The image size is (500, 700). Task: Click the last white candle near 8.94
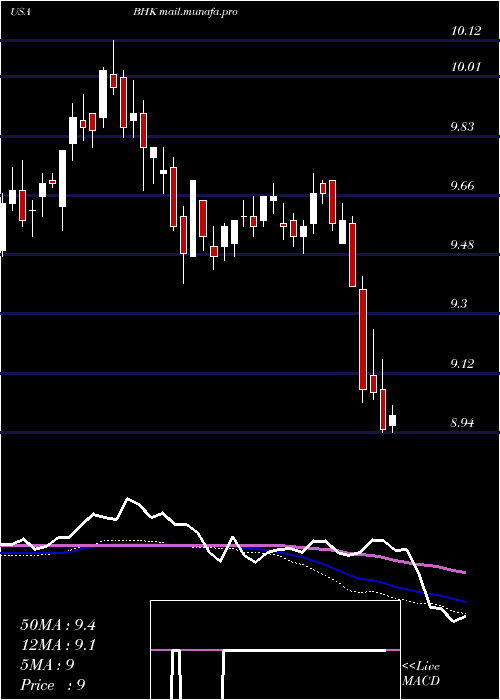[x=392, y=420]
